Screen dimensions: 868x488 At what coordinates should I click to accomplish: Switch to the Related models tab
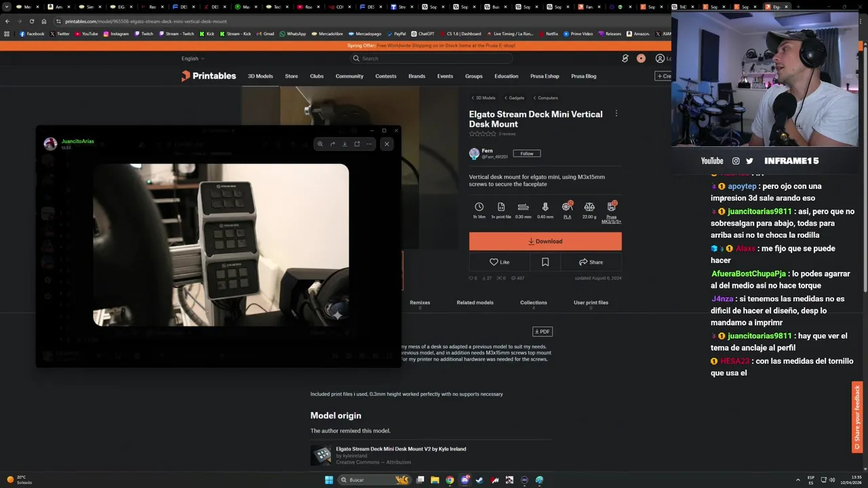click(475, 303)
